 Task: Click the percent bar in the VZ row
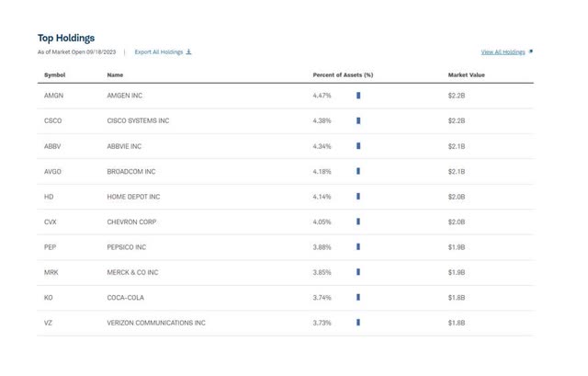(x=358, y=323)
